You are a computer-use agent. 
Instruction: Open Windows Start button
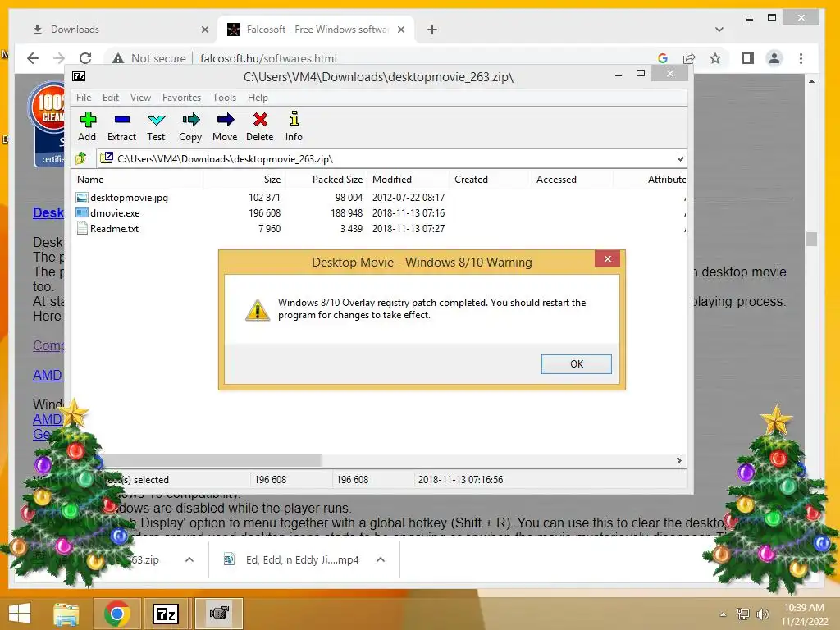[20, 614]
